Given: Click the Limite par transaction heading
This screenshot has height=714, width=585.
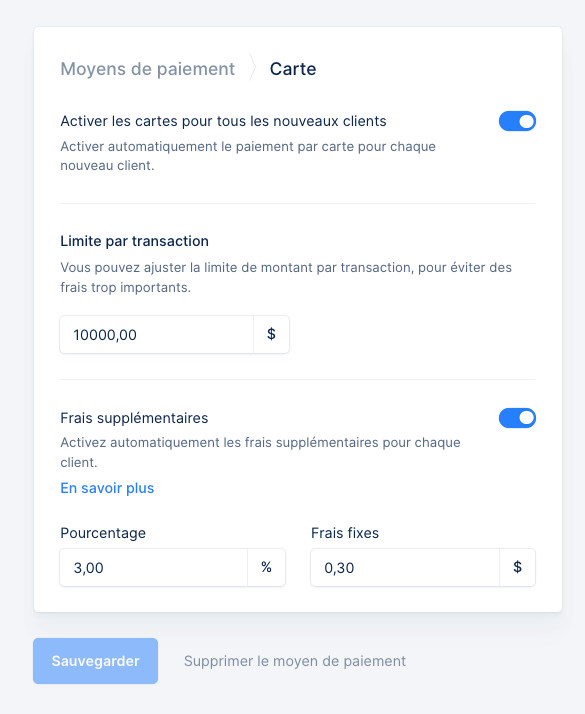Looking at the screenshot, I should 134,241.
